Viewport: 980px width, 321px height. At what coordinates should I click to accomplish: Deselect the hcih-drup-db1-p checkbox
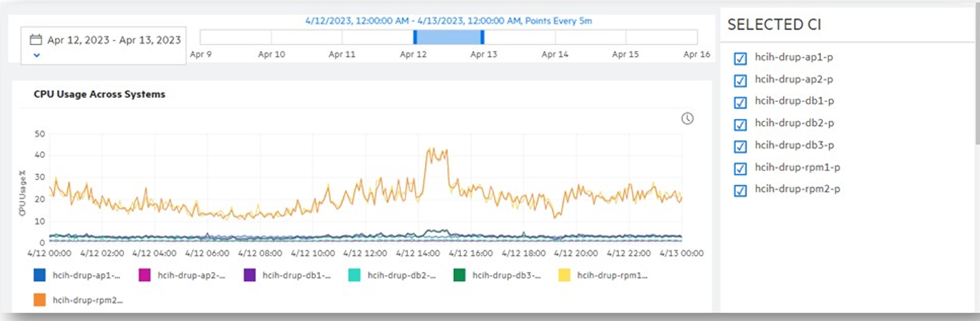[x=740, y=102]
